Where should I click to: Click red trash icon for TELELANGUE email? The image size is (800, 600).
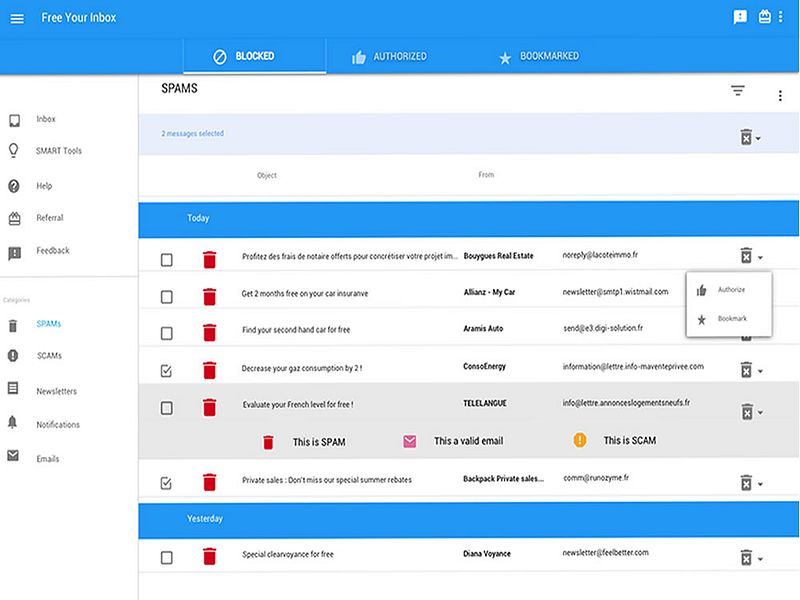209,407
